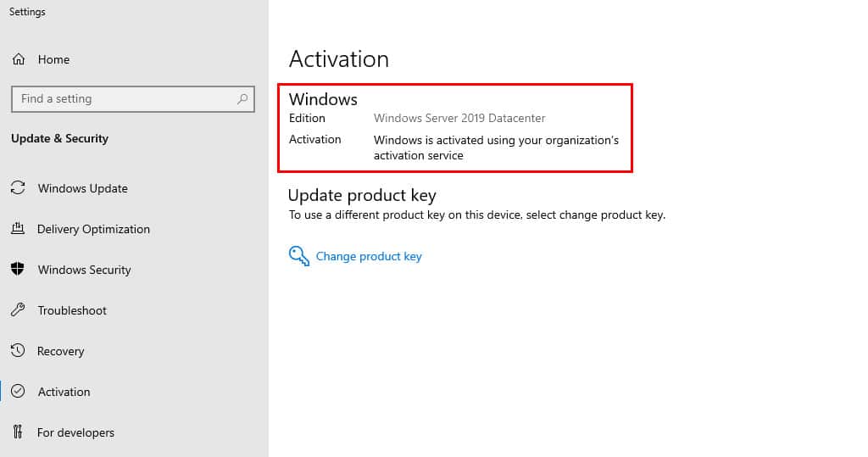The image size is (868, 457).
Task: Click the For developers tools icon
Action: pyautogui.click(x=18, y=432)
